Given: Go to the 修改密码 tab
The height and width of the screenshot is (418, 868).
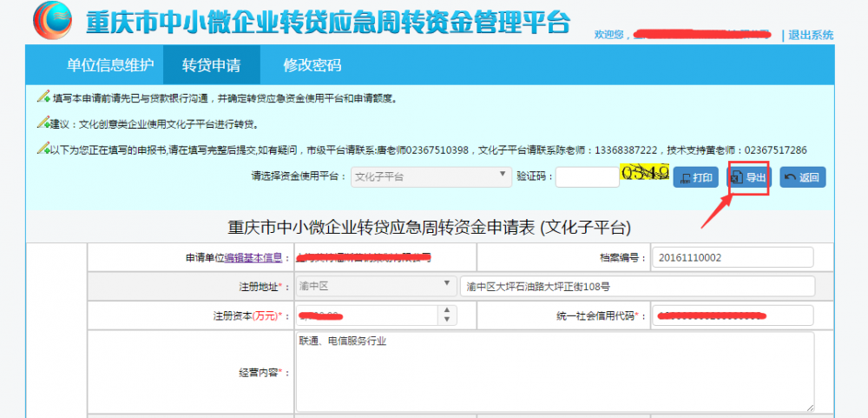Looking at the screenshot, I should pyautogui.click(x=312, y=65).
